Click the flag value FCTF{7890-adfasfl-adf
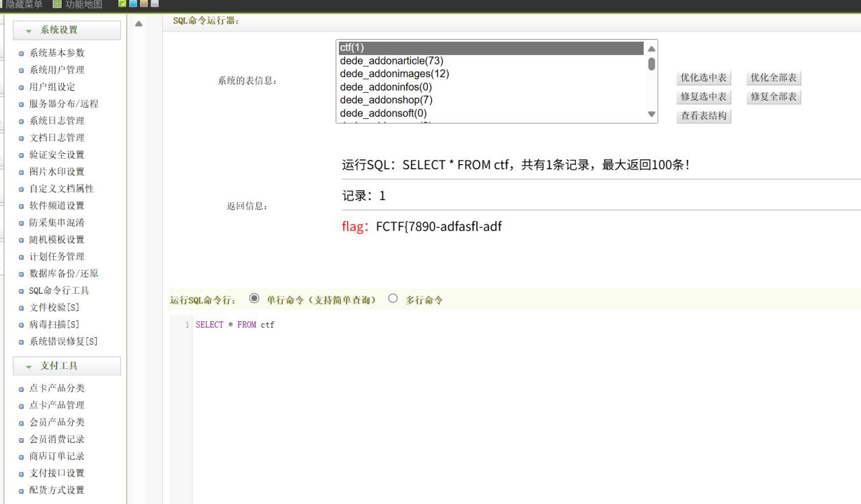The height and width of the screenshot is (504, 861). (x=439, y=226)
